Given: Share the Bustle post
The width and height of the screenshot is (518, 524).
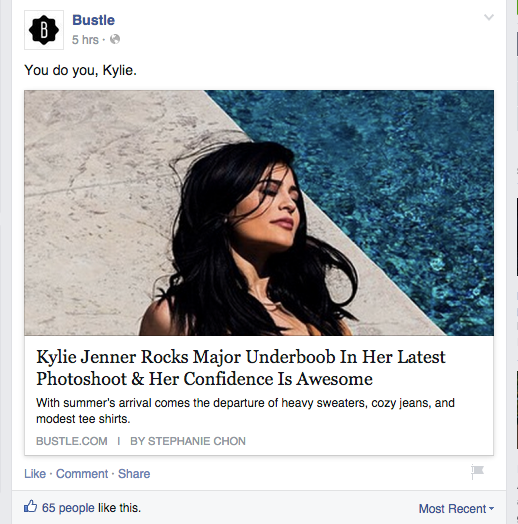Looking at the screenshot, I should [x=134, y=474].
